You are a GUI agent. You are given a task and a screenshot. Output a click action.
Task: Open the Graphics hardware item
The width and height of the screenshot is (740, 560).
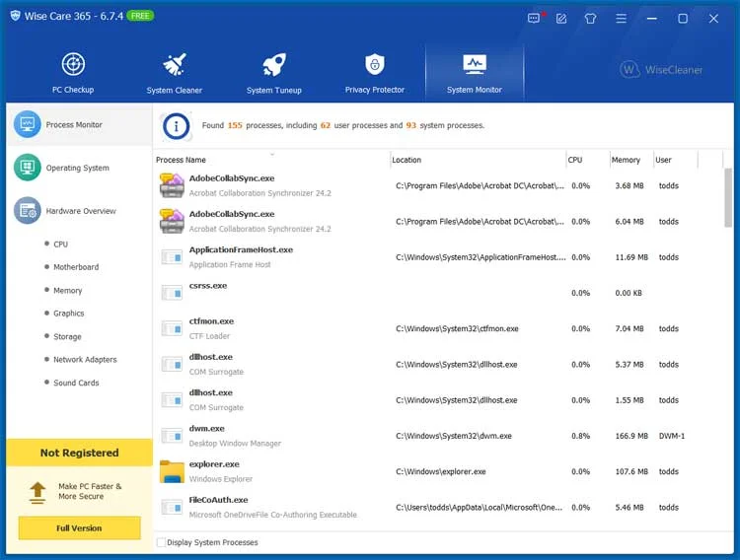click(68, 314)
